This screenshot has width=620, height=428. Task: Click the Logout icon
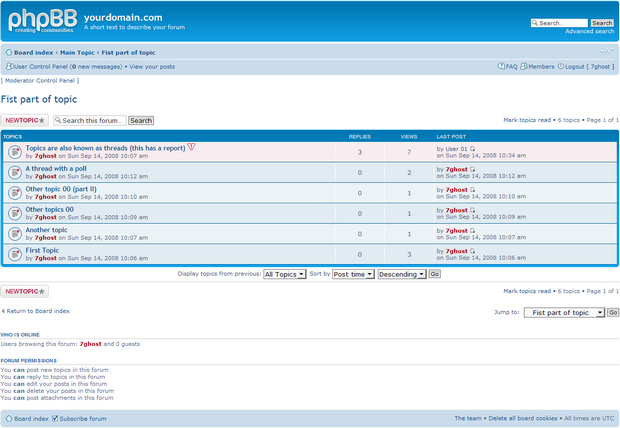click(x=561, y=66)
